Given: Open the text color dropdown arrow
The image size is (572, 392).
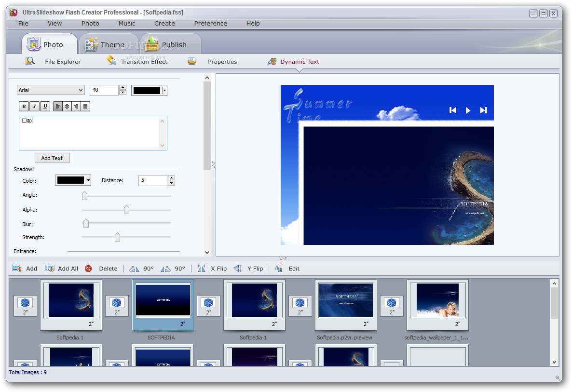Looking at the screenshot, I should coord(164,90).
